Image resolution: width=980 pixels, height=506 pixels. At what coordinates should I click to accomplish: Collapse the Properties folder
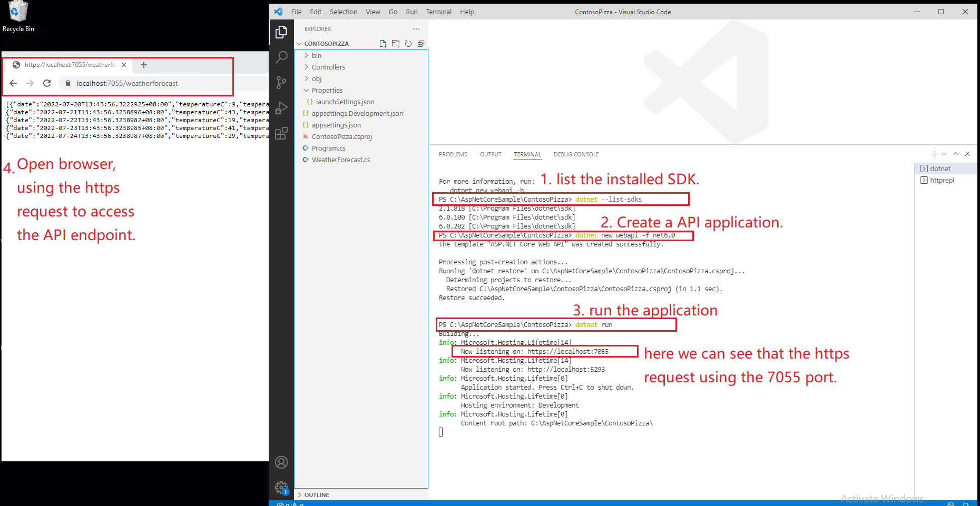tap(327, 90)
